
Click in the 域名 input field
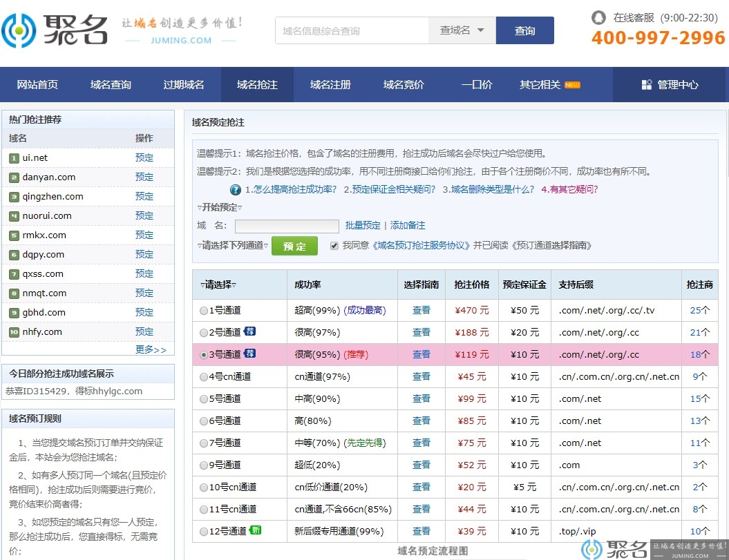pyautogui.click(x=287, y=226)
